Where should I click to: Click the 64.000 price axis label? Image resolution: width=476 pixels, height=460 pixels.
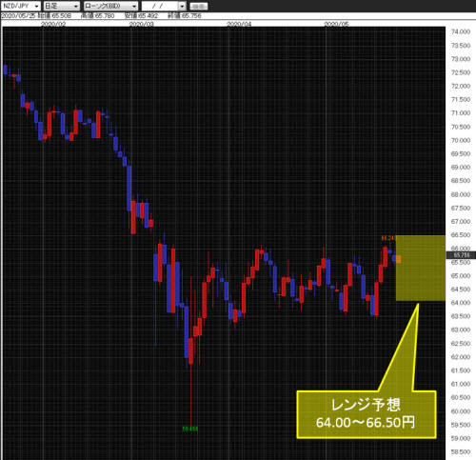pyautogui.click(x=461, y=303)
